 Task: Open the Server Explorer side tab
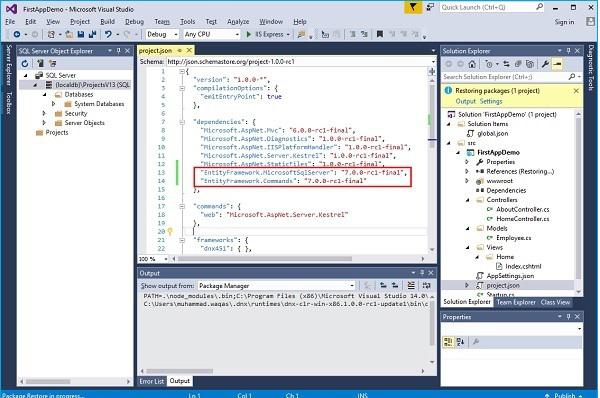click(x=8, y=64)
